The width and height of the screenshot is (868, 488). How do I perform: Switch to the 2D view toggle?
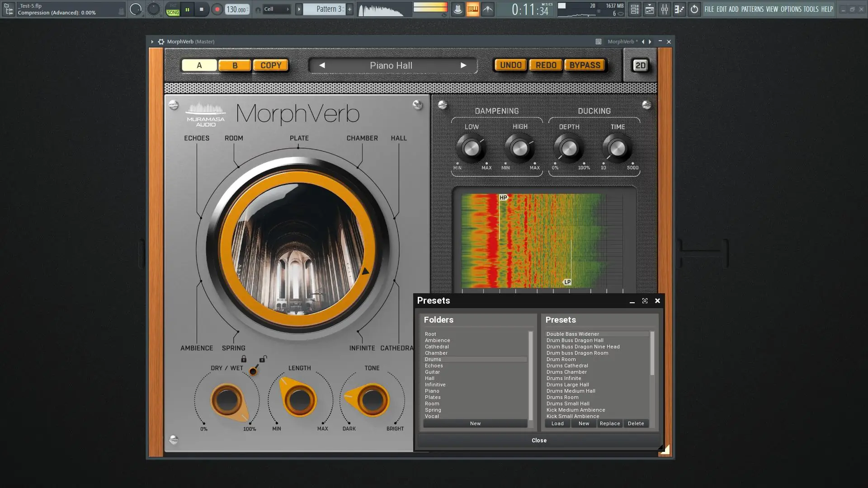640,66
